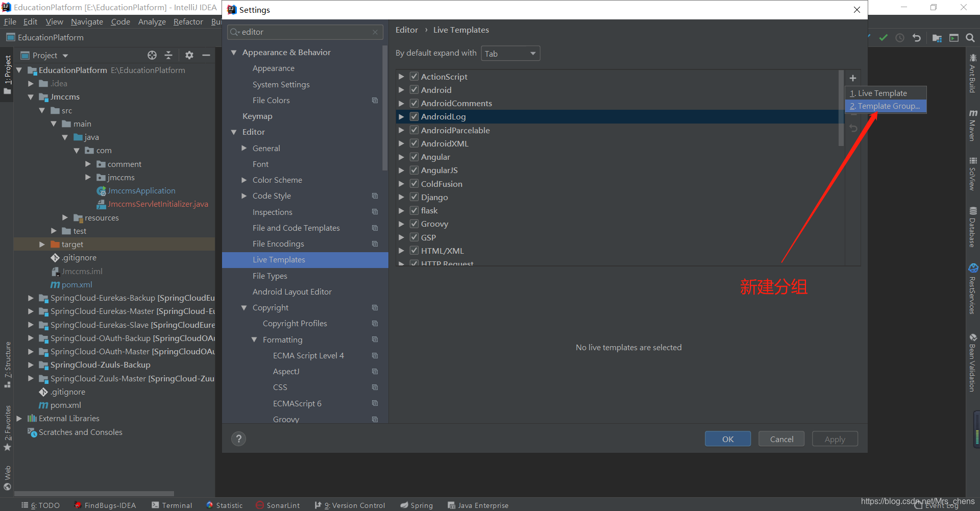Toggle the HTML/XML checkbox
980x511 pixels.
click(414, 251)
